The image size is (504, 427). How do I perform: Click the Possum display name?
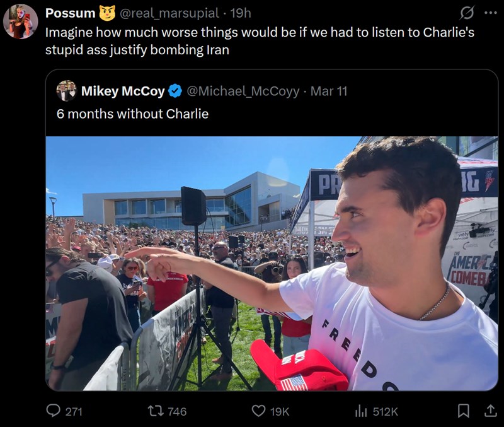coord(70,13)
